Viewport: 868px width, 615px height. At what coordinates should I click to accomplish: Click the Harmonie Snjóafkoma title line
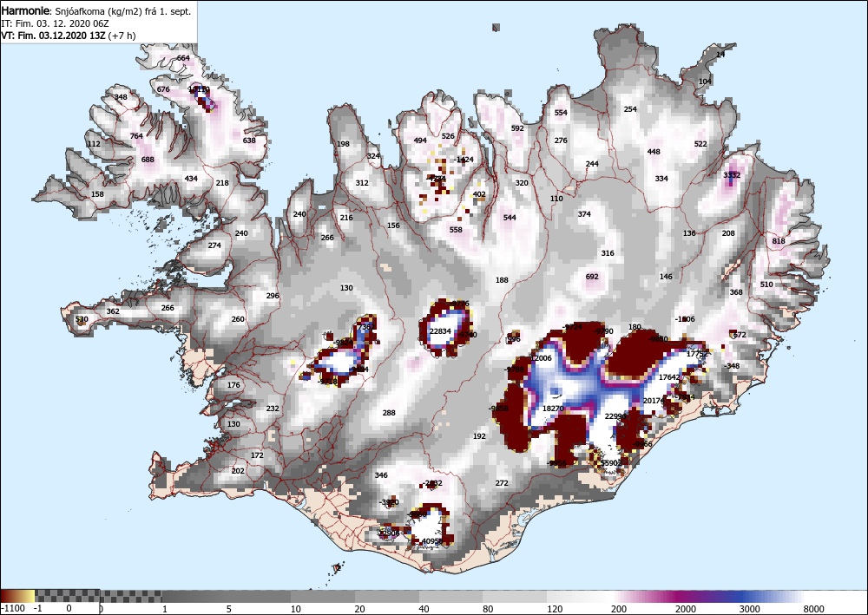[96, 11]
